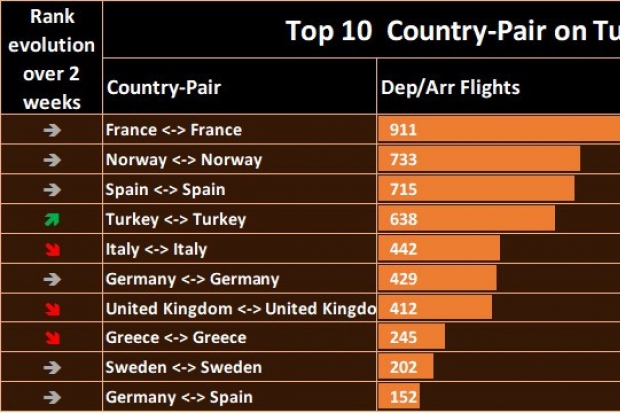Click the green up arrow beside Turkey
Image resolution: width=620 pixels, height=413 pixels.
pyautogui.click(x=52, y=219)
